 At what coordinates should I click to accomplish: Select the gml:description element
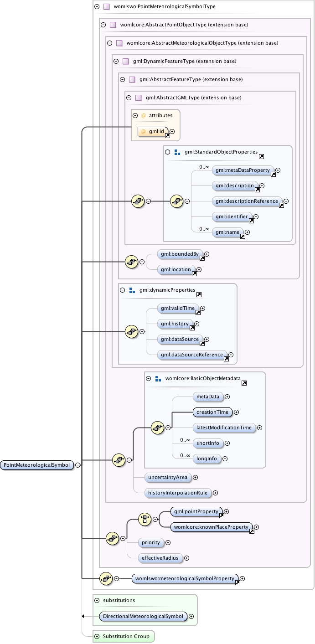pos(235,186)
